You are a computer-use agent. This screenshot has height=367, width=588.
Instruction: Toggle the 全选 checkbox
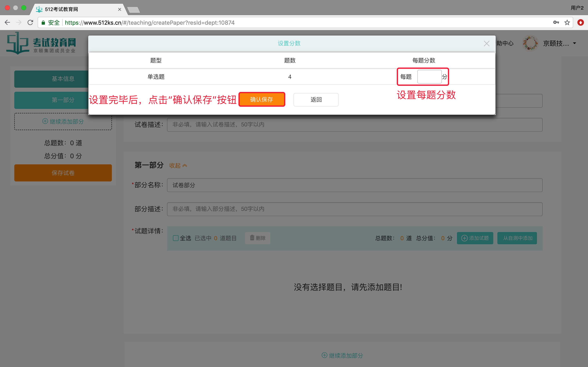tap(175, 238)
